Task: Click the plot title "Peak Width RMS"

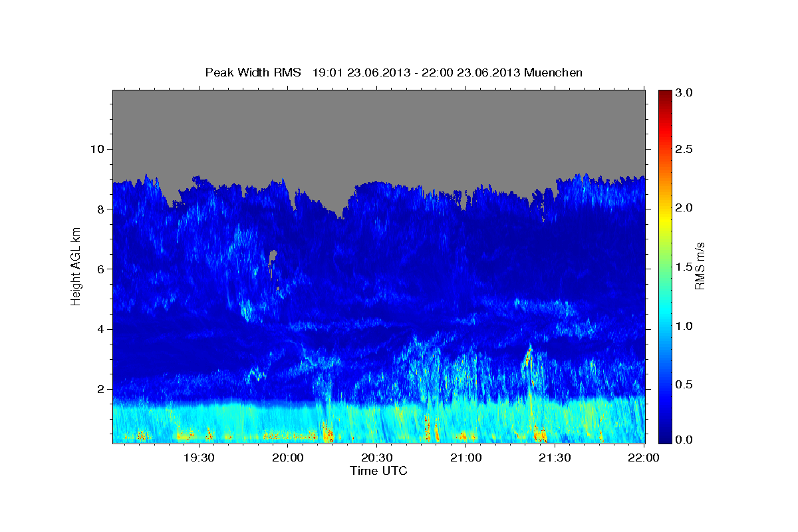Action: point(253,72)
